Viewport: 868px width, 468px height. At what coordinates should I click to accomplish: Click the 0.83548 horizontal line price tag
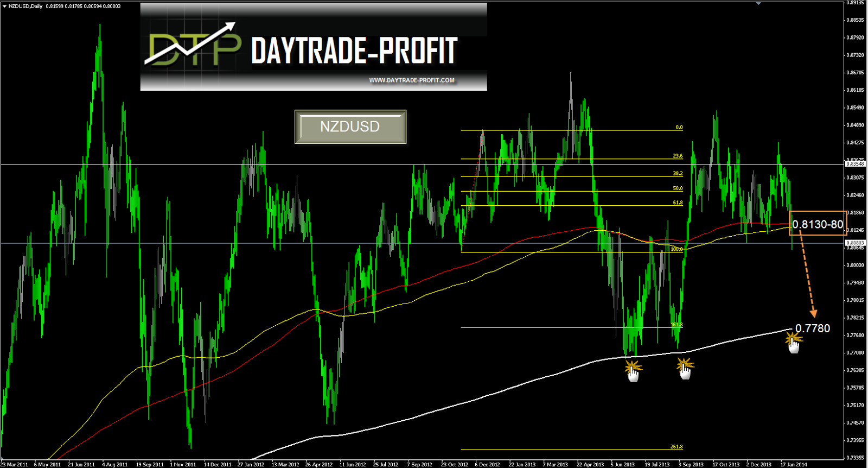[856, 163]
